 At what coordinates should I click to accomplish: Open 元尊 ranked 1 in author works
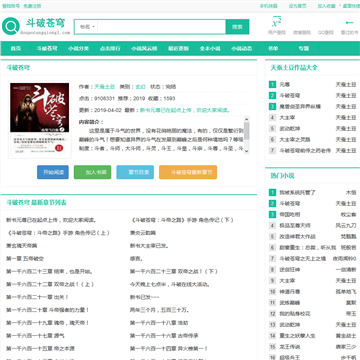285,85
